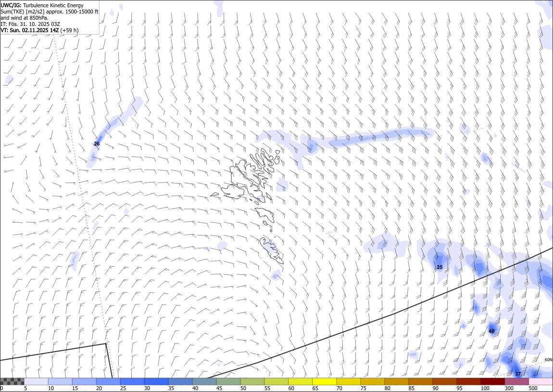Click the rust 90–95 legend swatch
553x392 pixels.
[445, 381]
